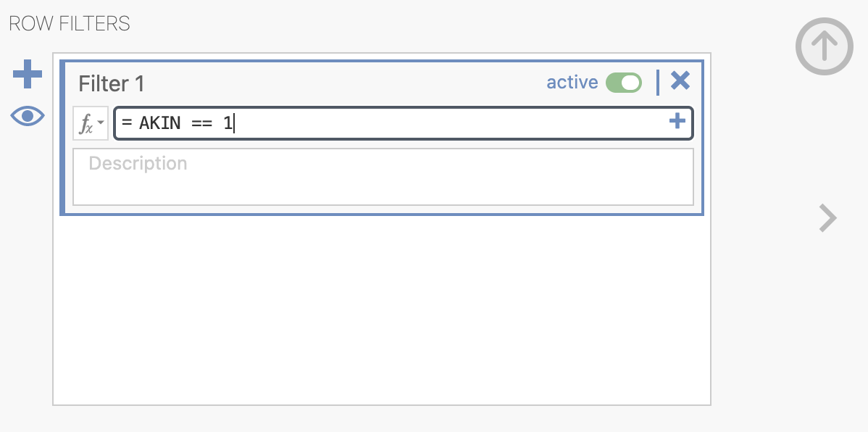The height and width of the screenshot is (432, 868).
Task: Expand the panel with the right chevron
Action: [827, 217]
